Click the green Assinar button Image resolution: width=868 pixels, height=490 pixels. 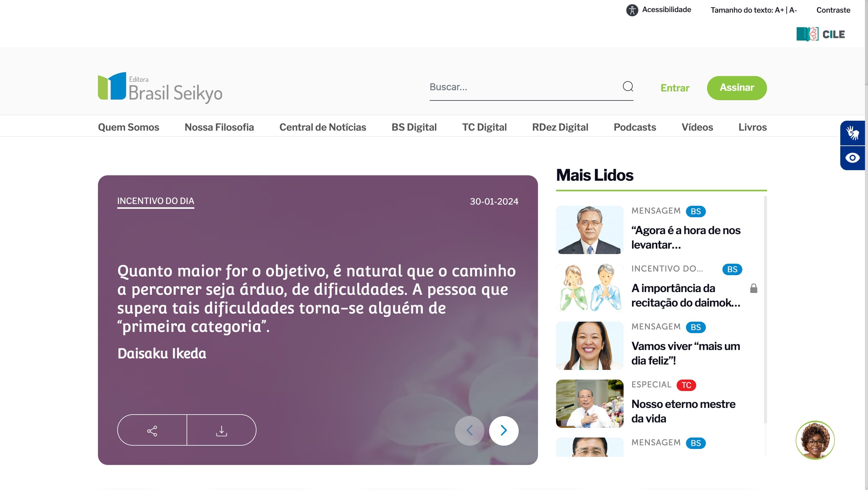tap(737, 88)
